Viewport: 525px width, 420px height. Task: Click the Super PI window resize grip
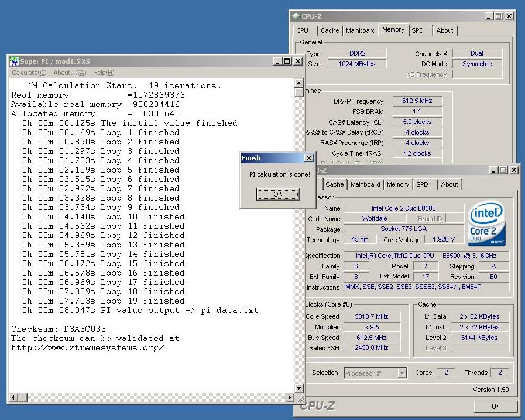coord(300,398)
